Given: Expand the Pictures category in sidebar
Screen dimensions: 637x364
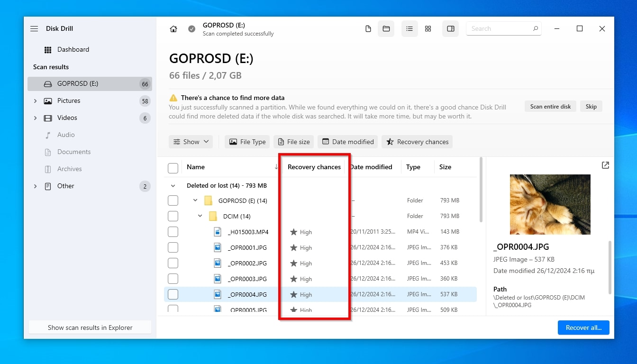Looking at the screenshot, I should coord(35,101).
